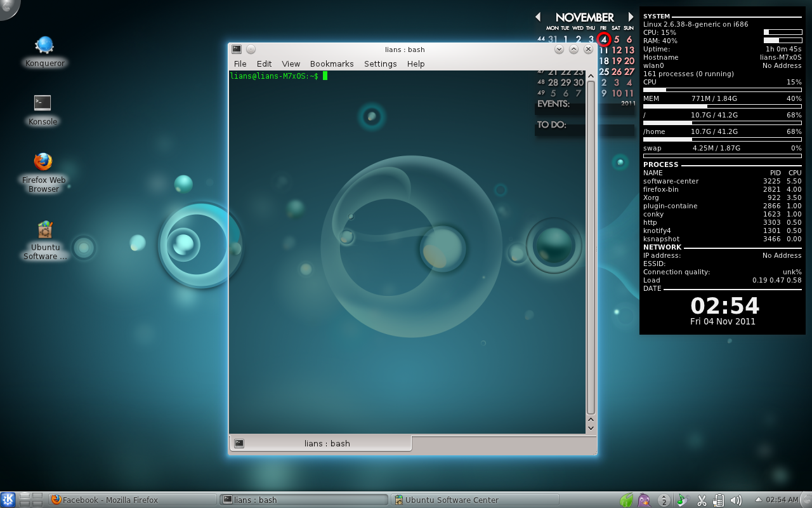Select today's circled date 4 in calendar
Screen dimensions: 812x508
(x=604, y=39)
